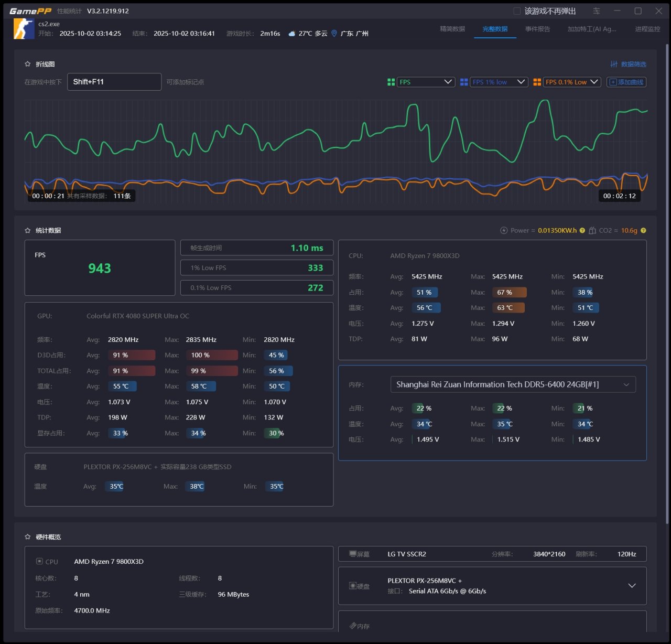The height and width of the screenshot is (644, 671).
Task: Expand the PLEXTOR disk overview chevron
Action: [x=632, y=586]
